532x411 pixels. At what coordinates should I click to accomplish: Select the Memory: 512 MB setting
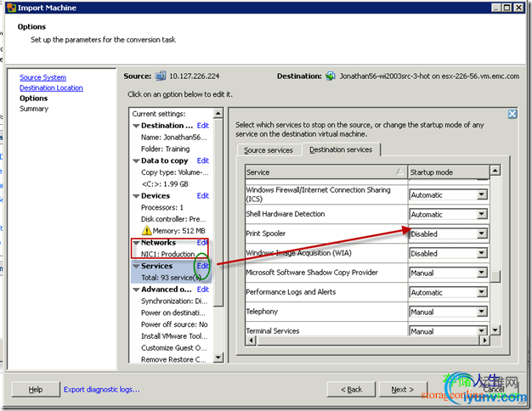pyautogui.click(x=178, y=231)
